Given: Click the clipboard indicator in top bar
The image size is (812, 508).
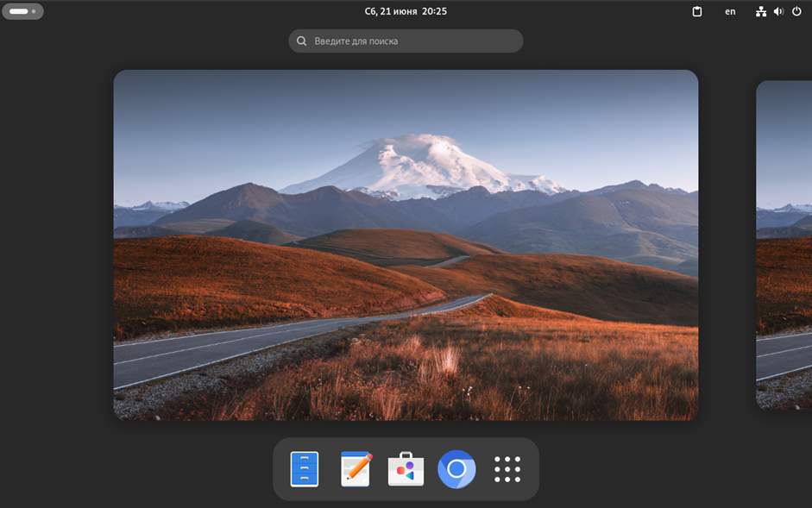Looking at the screenshot, I should 697,12.
